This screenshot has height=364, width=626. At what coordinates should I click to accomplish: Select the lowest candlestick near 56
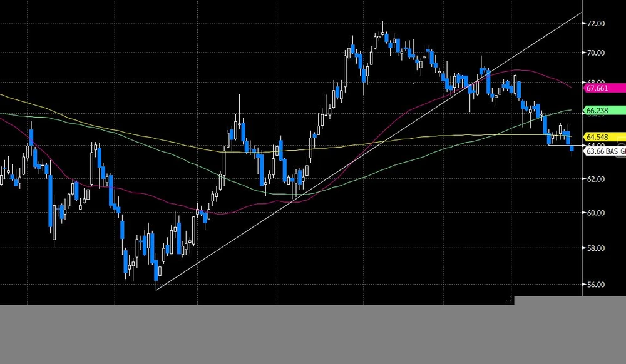[x=155, y=274]
